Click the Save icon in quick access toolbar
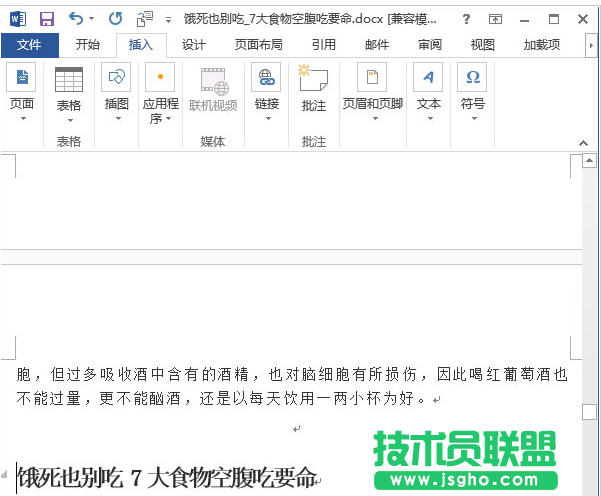Viewport: 601px width, 496px height. pos(46,18)
